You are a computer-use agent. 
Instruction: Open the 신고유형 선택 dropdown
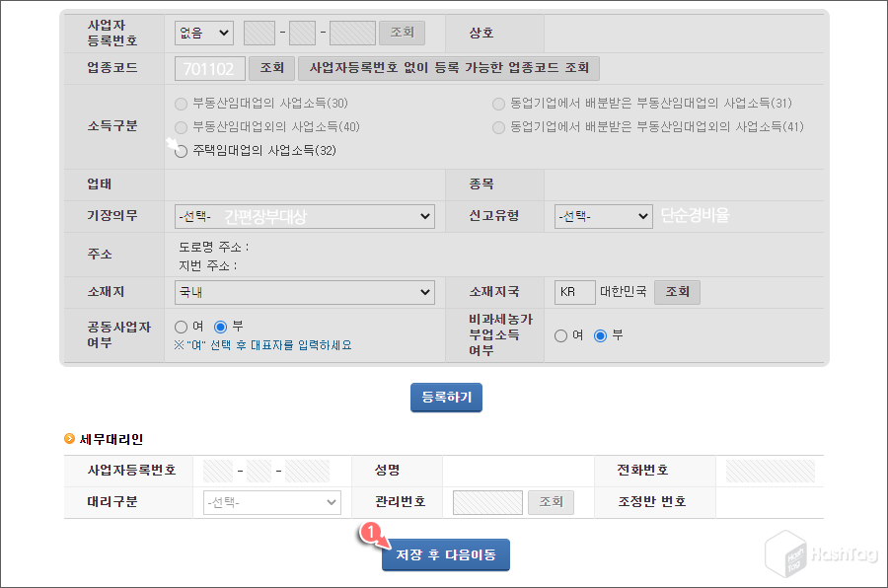coord(603,216)
